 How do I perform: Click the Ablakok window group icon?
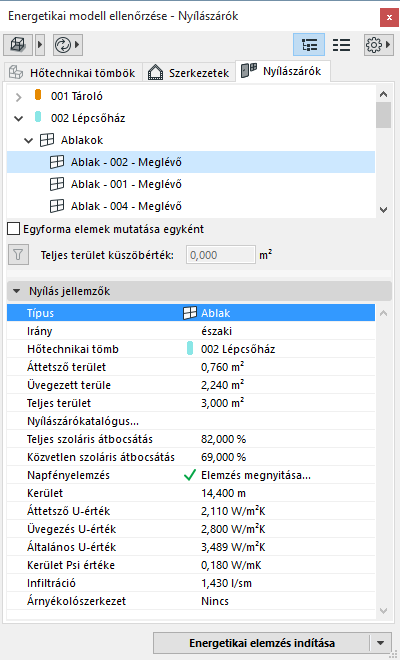(x=46, y=140)
